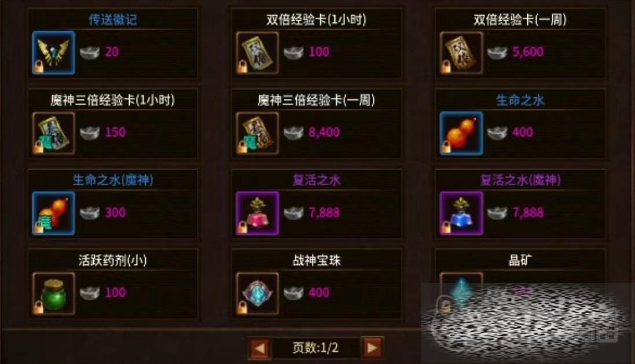This screenshot has height=364, width=635.
Task: Select the 传送徽记 winged badge icon
Action: point(53,53)
